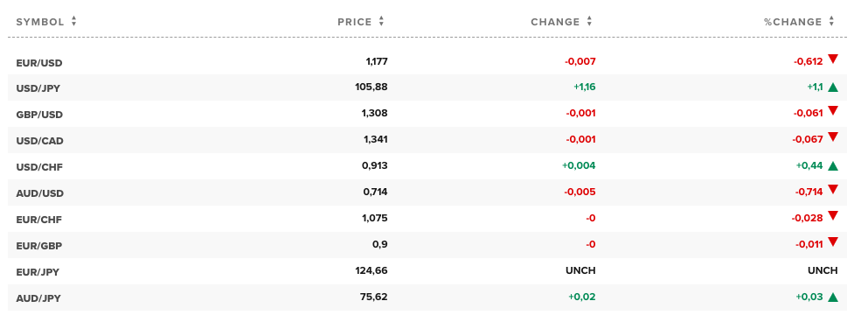Select the green up arrow beside USD/CHF
Viewport: 868px width, 322px height.
click(833, 165)
